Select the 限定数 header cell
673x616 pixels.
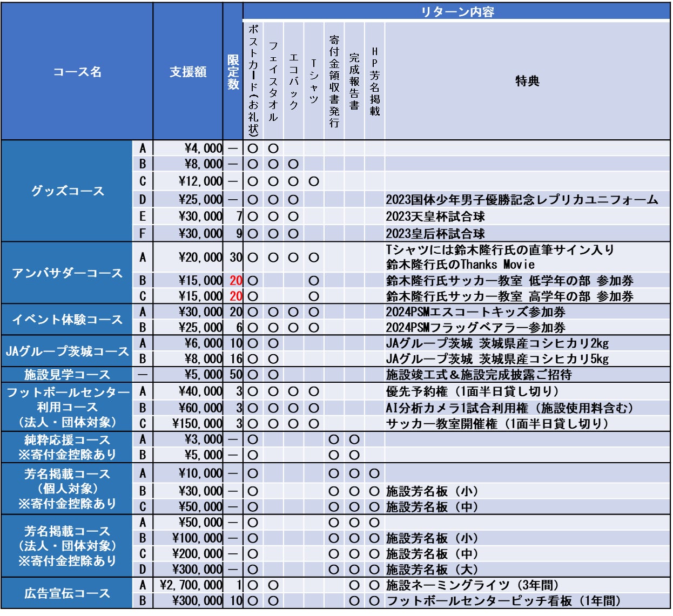point(233,72)
